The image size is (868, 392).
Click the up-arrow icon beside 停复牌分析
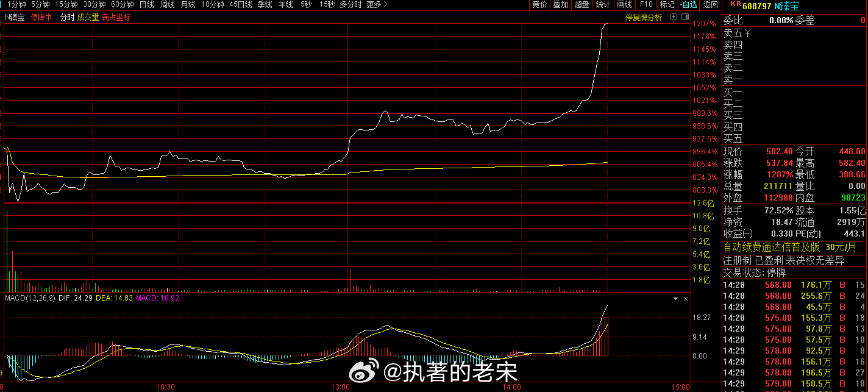coord(674,18)
